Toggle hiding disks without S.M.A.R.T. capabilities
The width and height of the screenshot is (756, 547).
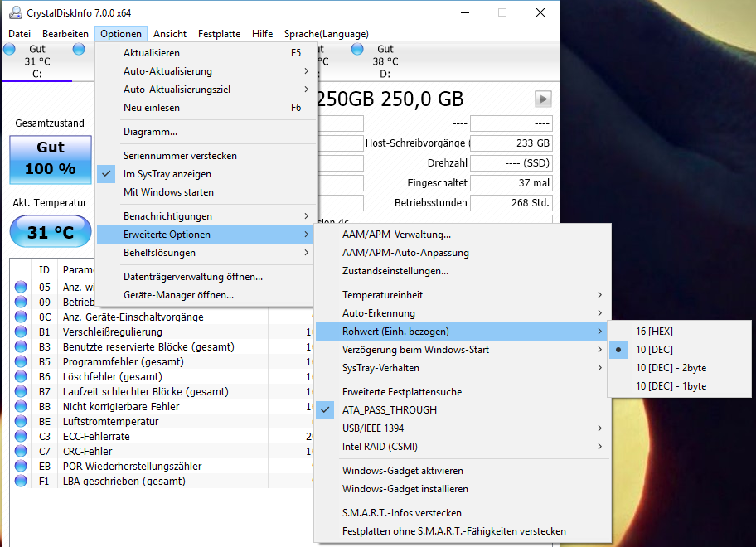(x=463, y=531)
